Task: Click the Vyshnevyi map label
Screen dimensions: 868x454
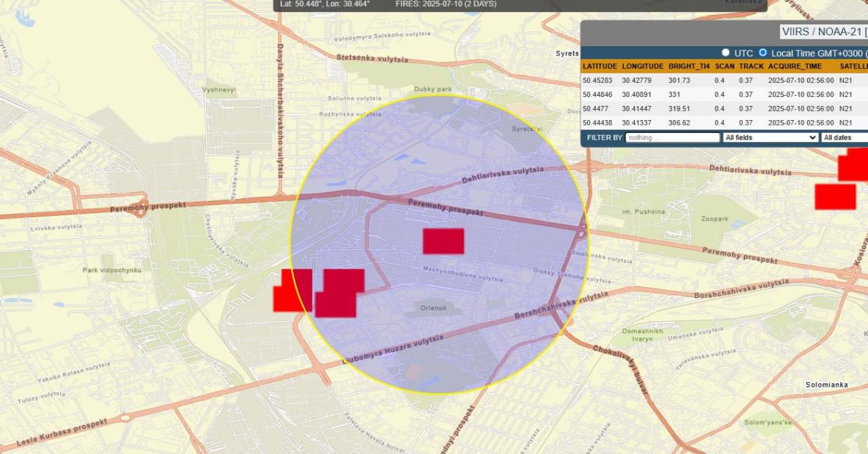Action: [x=219, y=90]
